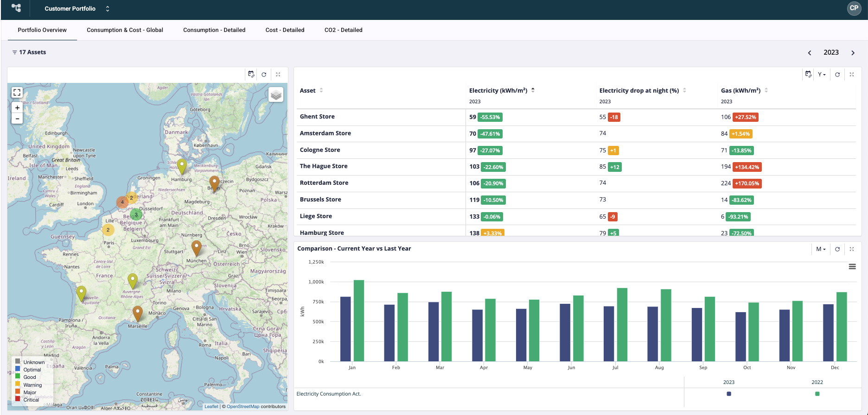Refresh the comparison chart widget
The width and height of the screenshot is (868, 415).
837,249
